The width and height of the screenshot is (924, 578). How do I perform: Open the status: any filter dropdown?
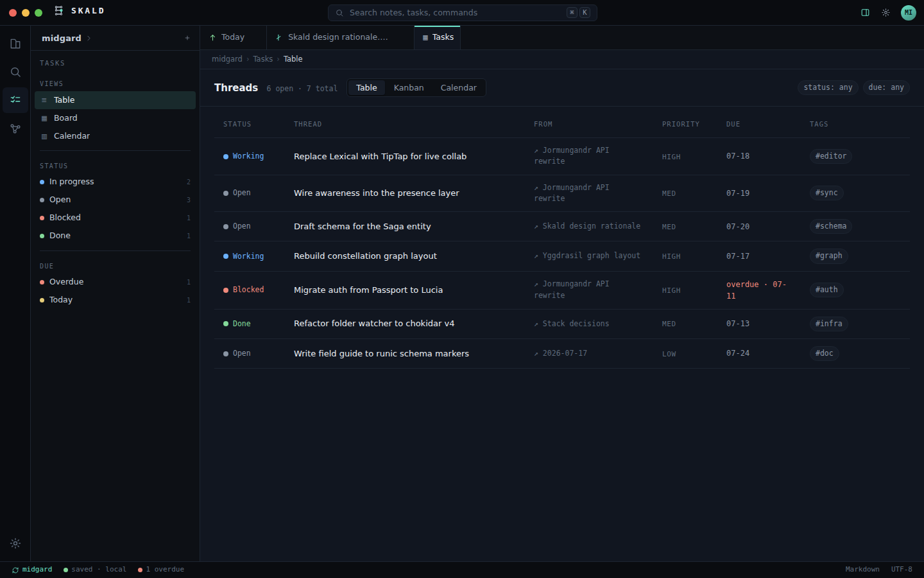click(828, 87)
